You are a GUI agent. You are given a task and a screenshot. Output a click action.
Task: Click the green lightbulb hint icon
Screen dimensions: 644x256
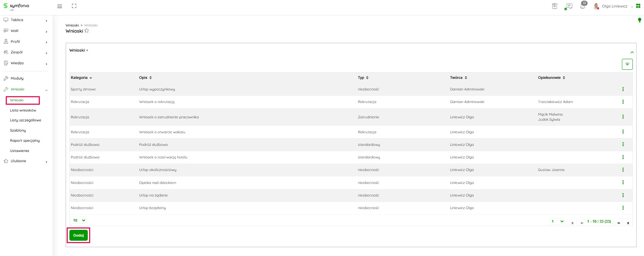tap(639, 20)
